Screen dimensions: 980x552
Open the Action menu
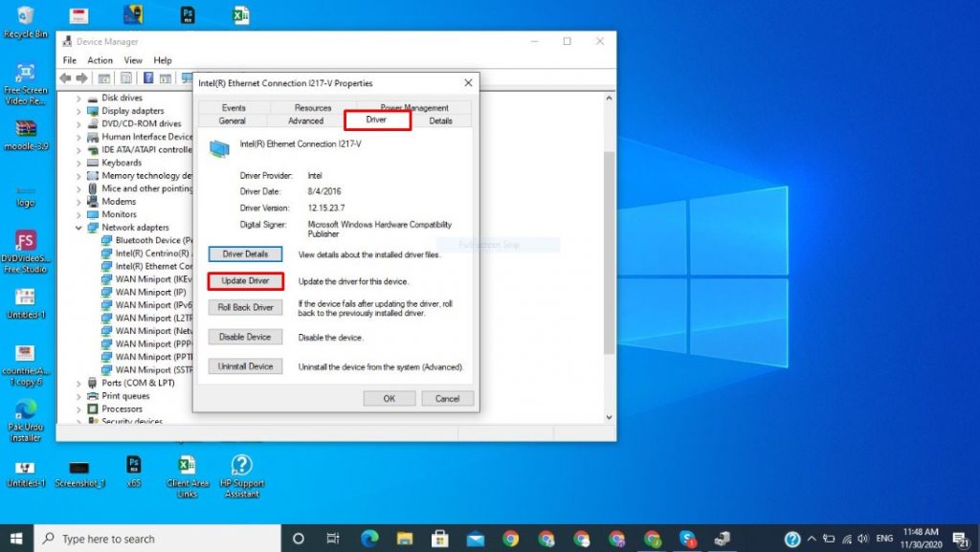tap(100, 60)
